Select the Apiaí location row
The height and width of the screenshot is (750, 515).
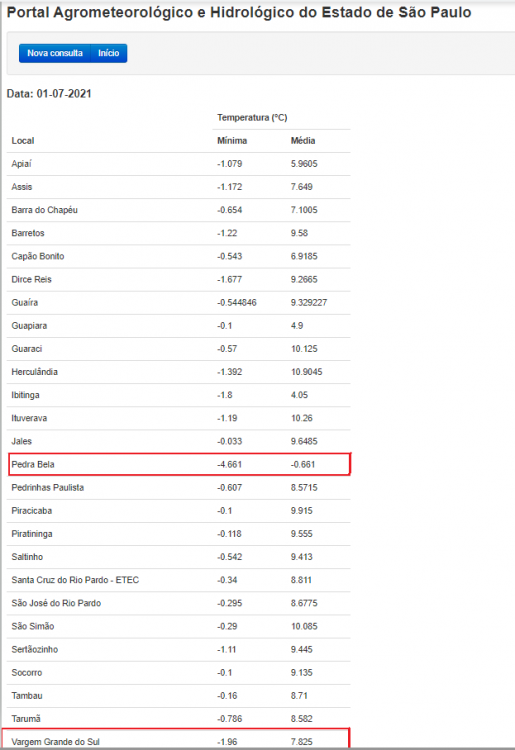pyautogui.click(x=179, y=164)
